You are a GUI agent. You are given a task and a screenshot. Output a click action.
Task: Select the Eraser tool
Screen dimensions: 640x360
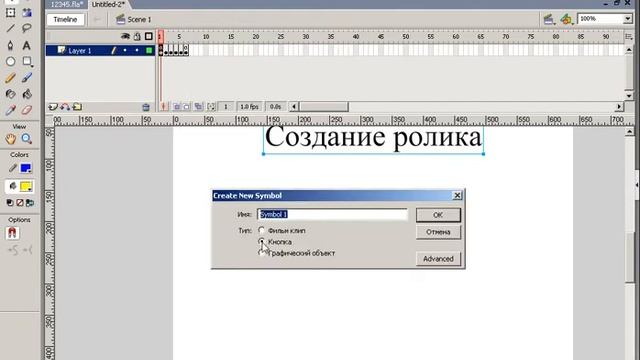(27, 110)
